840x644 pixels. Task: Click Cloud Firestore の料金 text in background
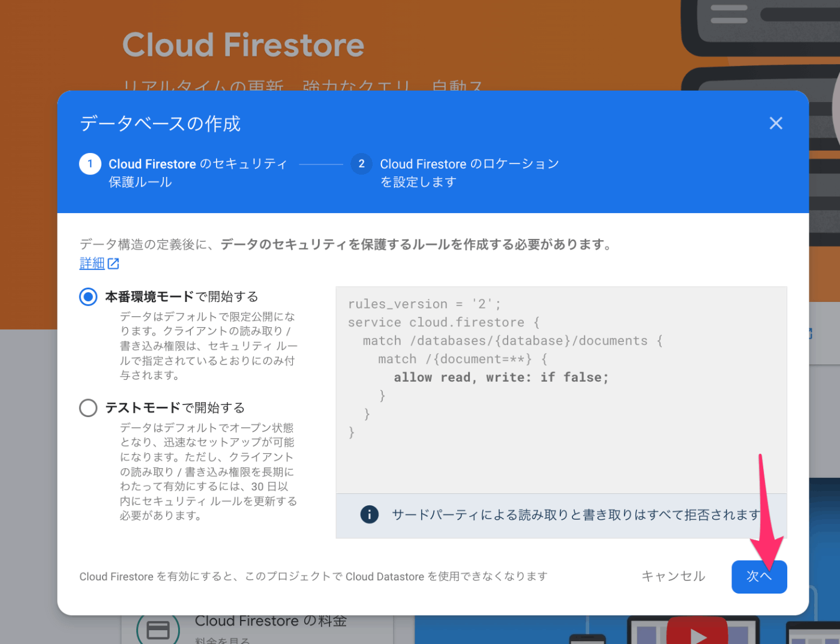271,621
